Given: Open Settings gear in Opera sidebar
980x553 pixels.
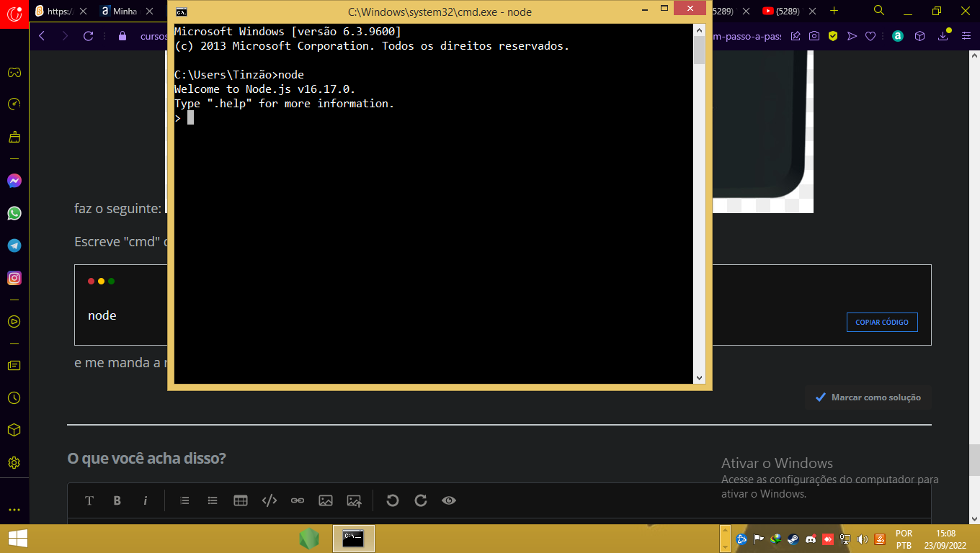Looking at the screenshot, I should pyautogui.click(x=14, y=462).
